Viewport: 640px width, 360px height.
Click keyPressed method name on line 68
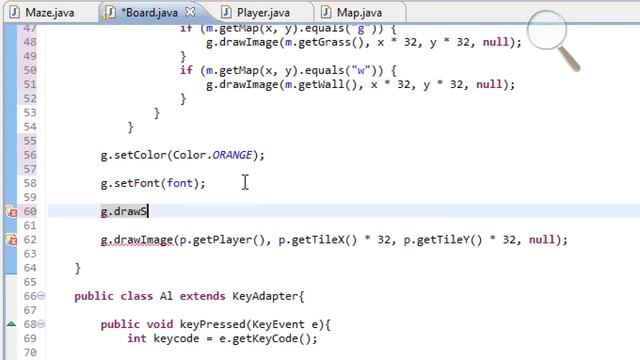pyautogui.click(x=212, y=324)
